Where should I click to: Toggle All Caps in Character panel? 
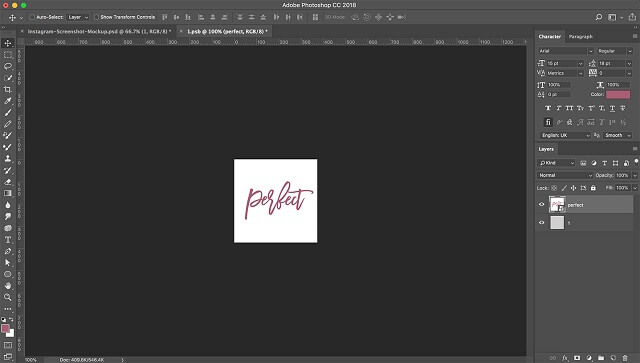[569, 108]
